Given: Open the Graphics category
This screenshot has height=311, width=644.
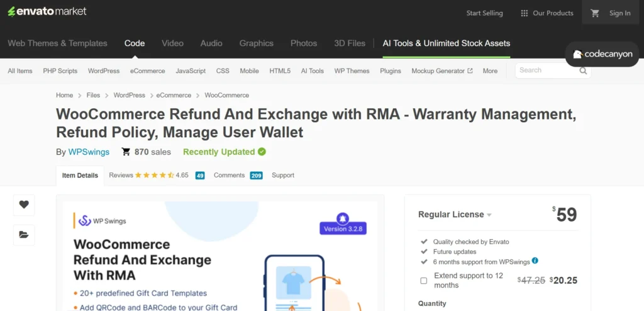Looking at the screenshot, I should tap(257, 43).
